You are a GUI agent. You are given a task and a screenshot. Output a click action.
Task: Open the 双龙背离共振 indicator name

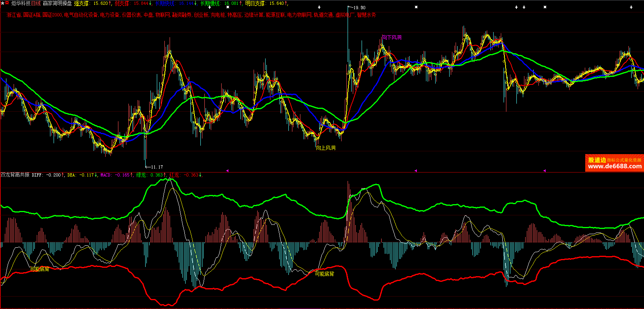click(15, 175)
